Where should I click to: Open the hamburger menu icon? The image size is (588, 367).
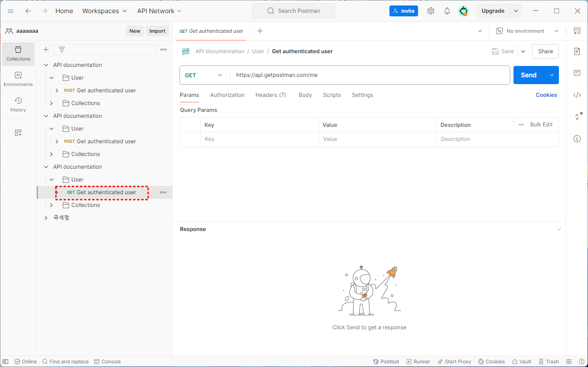pos(10,11)
